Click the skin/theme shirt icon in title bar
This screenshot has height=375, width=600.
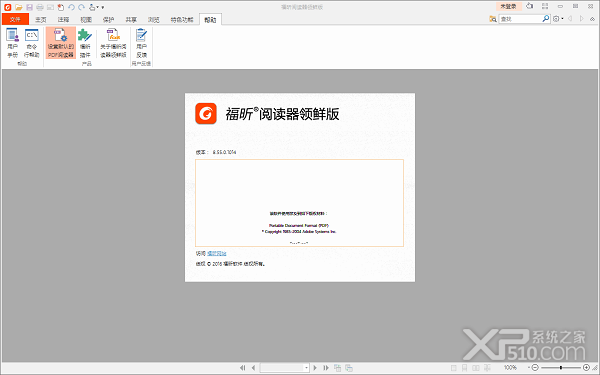pos(530,6)
